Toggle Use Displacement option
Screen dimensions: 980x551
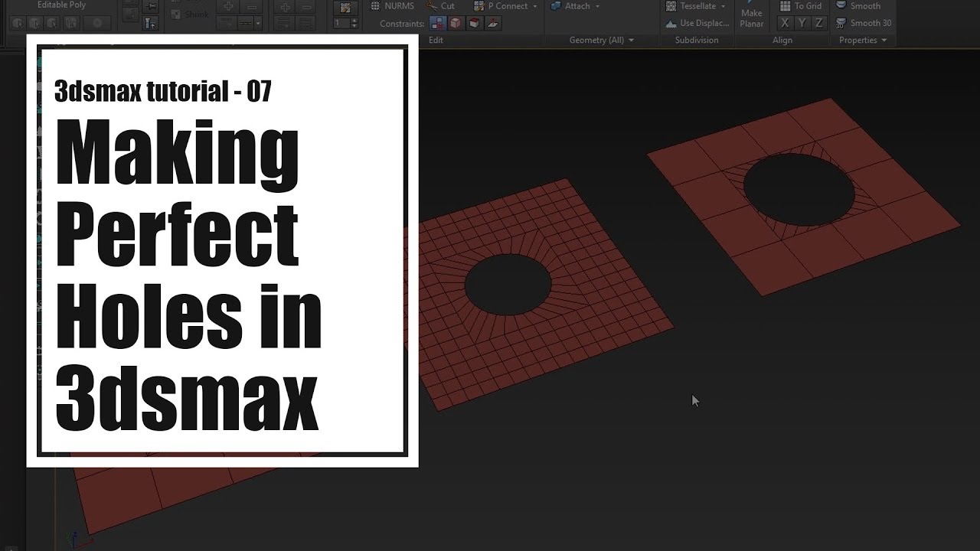pyautogui.click(x=697, y=23)
